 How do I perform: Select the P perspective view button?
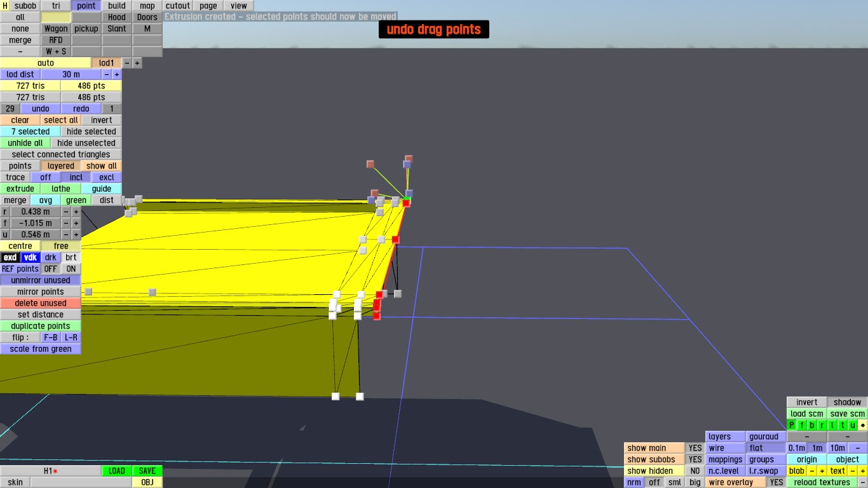792,425
